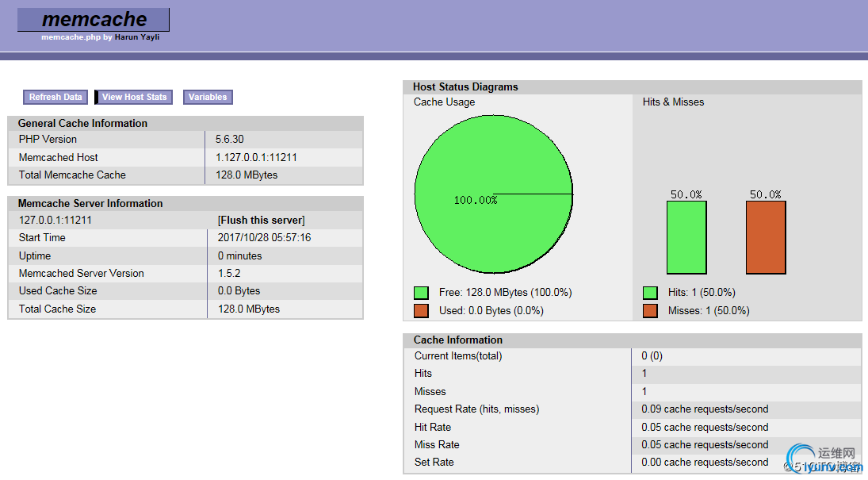
Task: Click the Cache Usage pie chart
Action: 494,194
